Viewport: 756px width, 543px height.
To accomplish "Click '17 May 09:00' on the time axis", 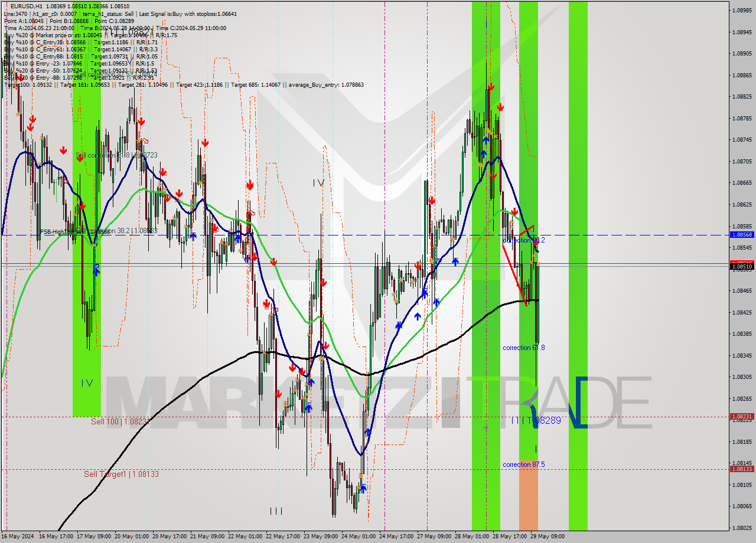I will (94, 537).
